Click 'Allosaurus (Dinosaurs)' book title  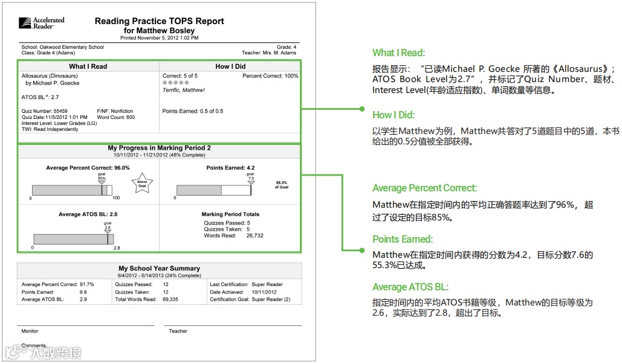coord(50,76)
